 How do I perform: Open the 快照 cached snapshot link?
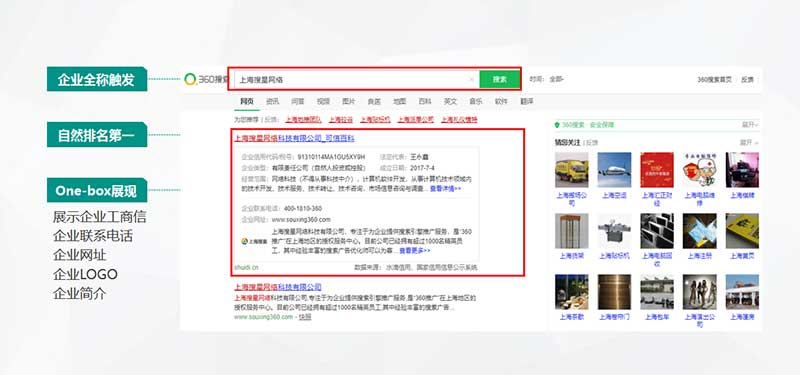[x=305, y=317]
